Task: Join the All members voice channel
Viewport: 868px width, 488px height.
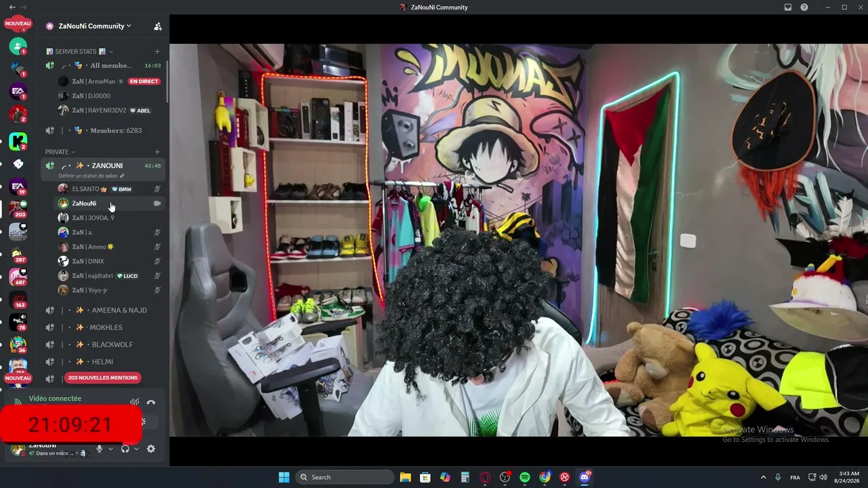Action: [x=102, y=66]
